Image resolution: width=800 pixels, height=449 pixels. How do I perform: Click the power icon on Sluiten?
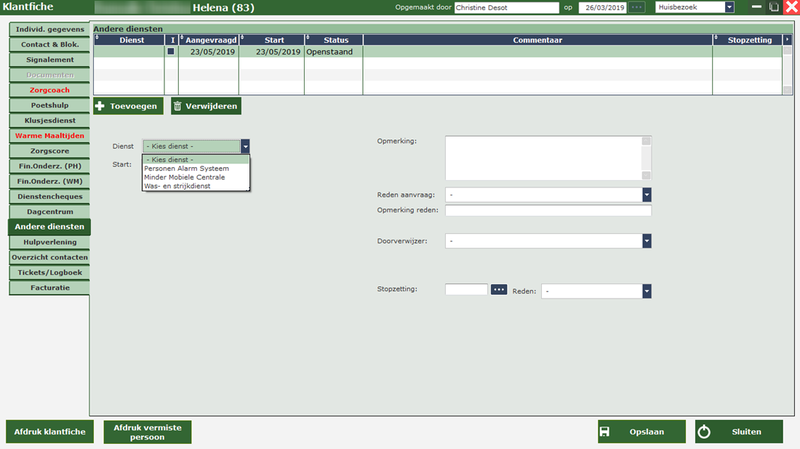coord(704,432)
